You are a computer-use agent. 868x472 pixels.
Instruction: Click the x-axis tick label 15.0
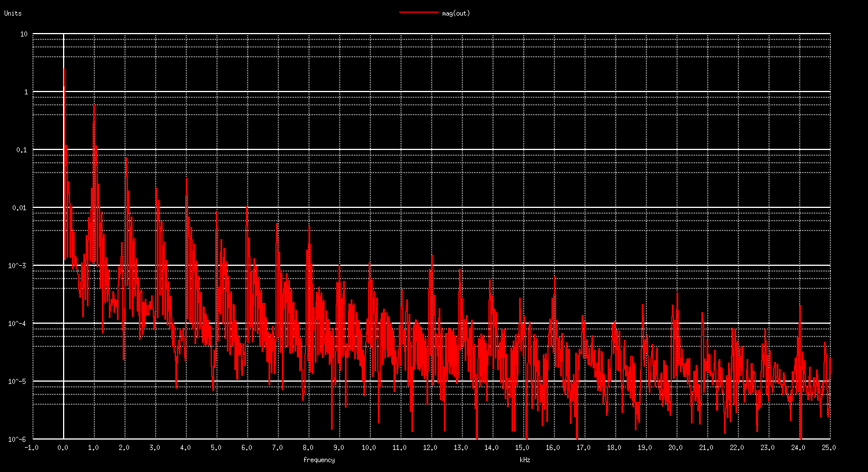(521, 448)
